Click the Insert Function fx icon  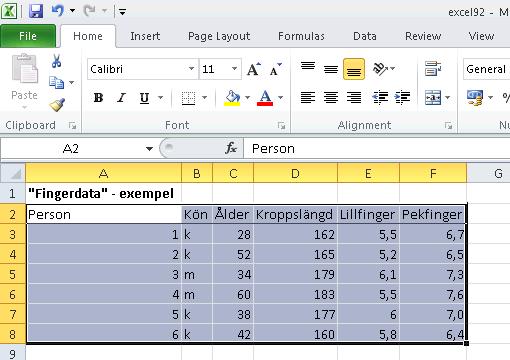(x=231, y=148)
